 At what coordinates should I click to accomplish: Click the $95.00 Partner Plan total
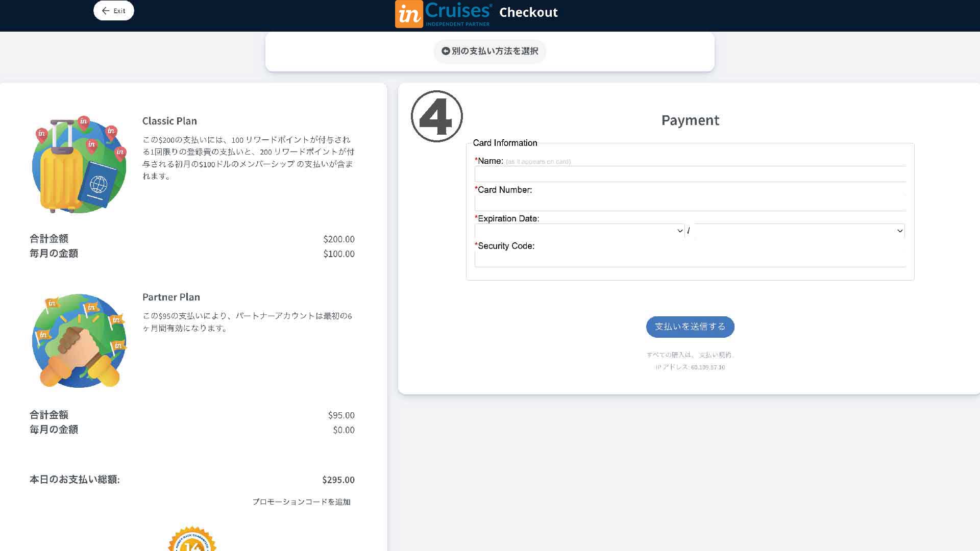(x=341, y=415)
